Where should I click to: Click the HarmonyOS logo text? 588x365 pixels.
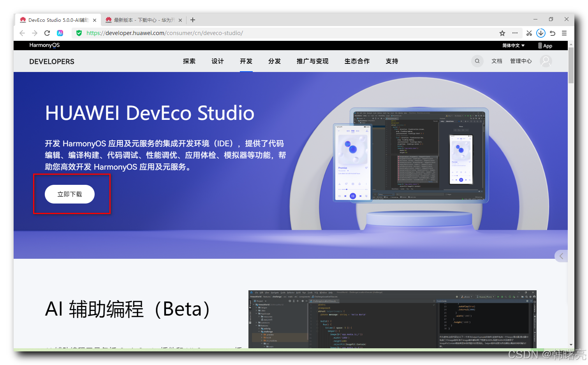tap(44, 45)
